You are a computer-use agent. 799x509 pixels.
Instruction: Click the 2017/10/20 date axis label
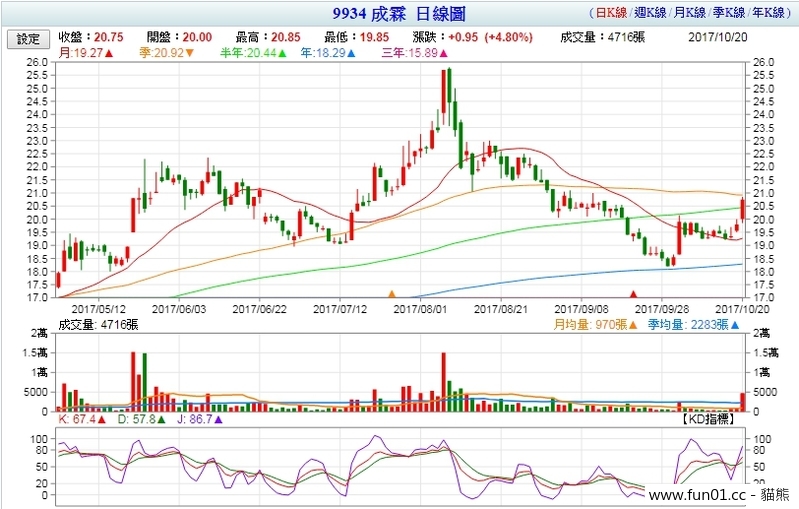pyautogui.click(x=742, y=309)
